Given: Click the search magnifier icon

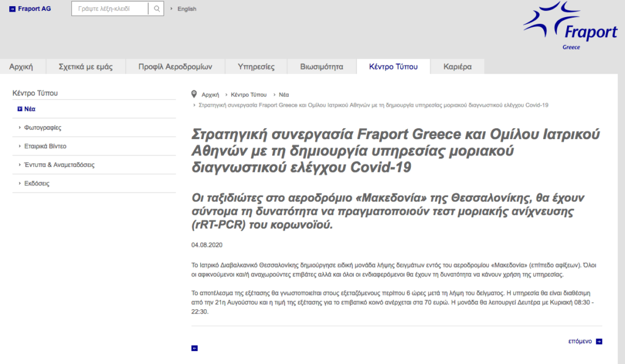Looking at the screenshot, I should 157,9.
